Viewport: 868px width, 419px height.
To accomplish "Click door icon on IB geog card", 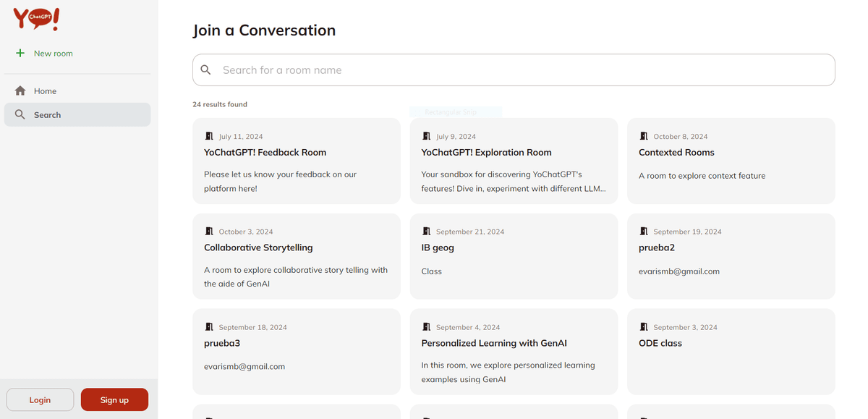I will pyautogui.click(x=426, y=232).
